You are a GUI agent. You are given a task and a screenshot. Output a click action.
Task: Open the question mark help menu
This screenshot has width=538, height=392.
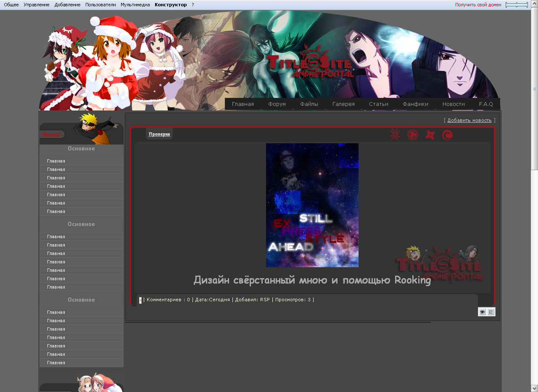193,5
